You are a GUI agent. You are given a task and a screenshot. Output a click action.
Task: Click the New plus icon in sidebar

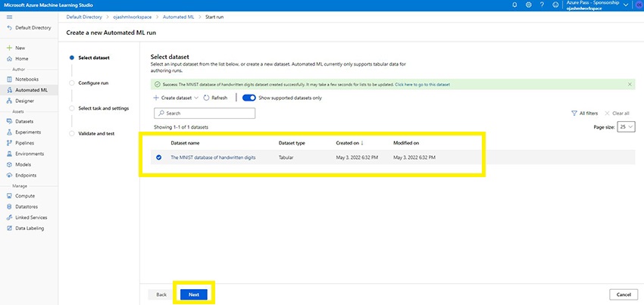9,48
